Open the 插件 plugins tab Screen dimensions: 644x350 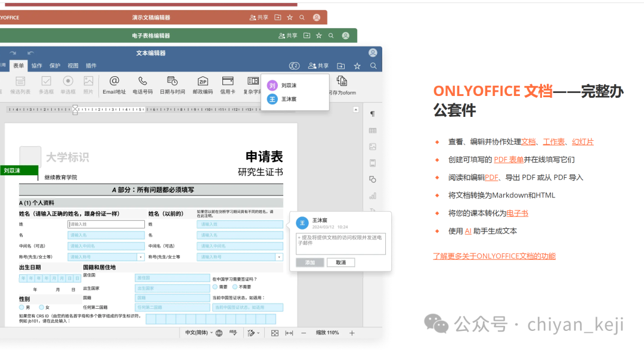pos(91,66)
